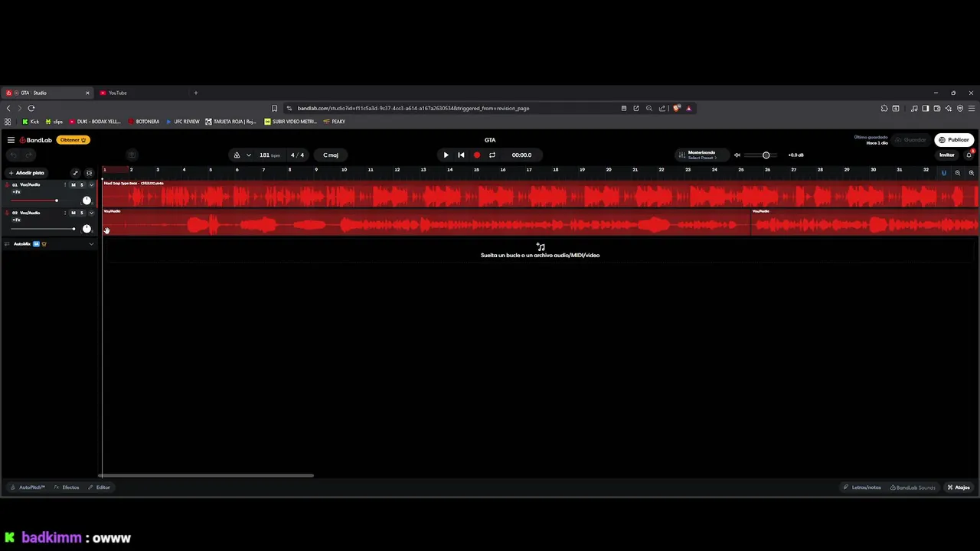This screenshot has width=980, height=551.
Task: Open track 02 options dots menu
Action: tap(66, 213)
